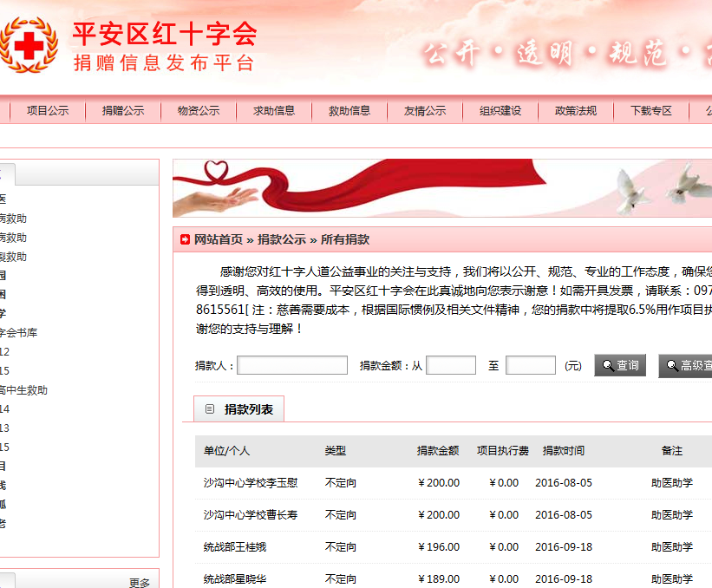Viewport: 712px width, 588px height.
Task: Open the 高中生救助 sidebar link
Action: (x=23, y=390)
